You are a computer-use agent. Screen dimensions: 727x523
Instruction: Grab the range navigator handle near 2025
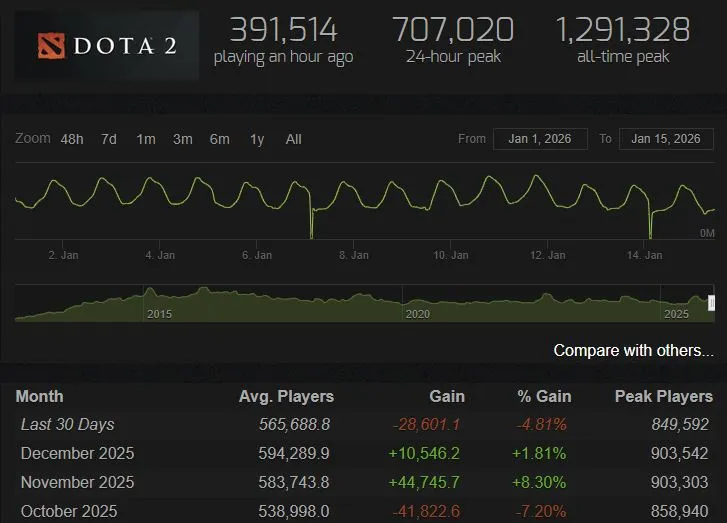click(x=711, y=303)
